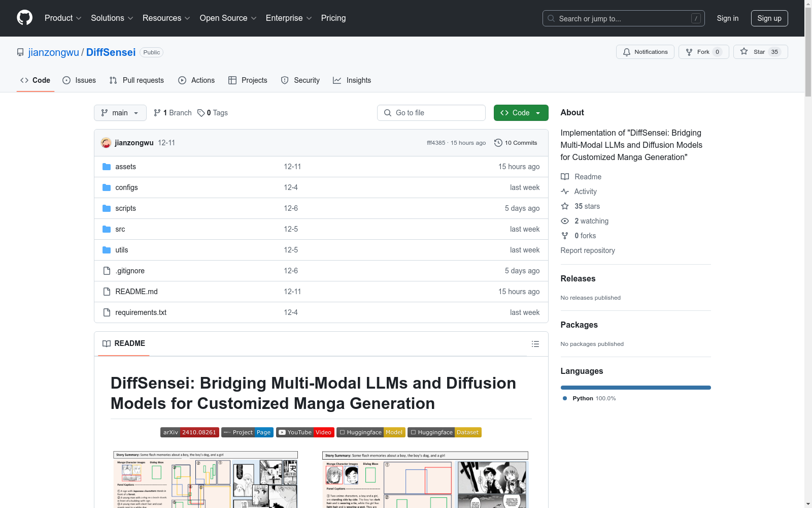Select the README tab header
Screen dimensions: 812x508
coord(124,344)
